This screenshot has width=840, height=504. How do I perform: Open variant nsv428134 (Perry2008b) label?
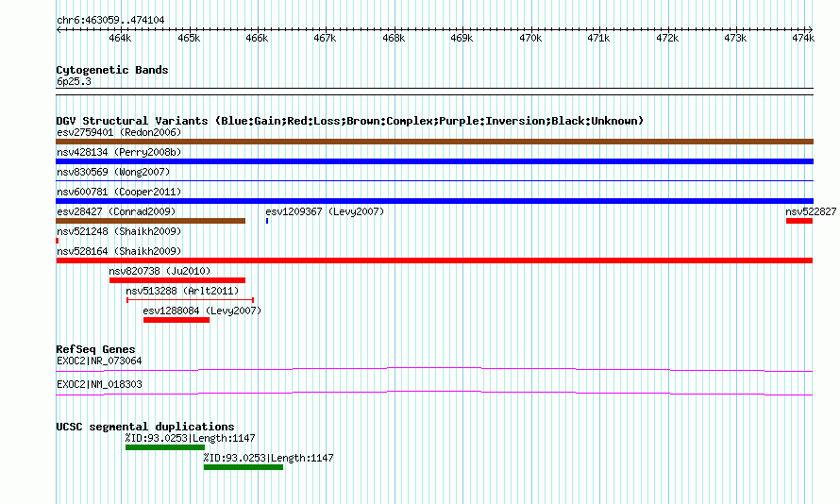(x=119, y=152)
